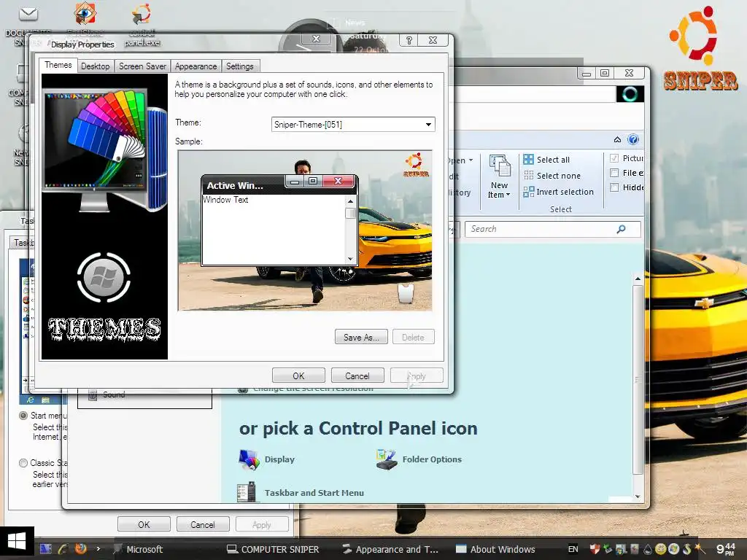747x560 pixels.
Task: Click the help question mark in Display Properties title bar
Action: pos(409,41)
